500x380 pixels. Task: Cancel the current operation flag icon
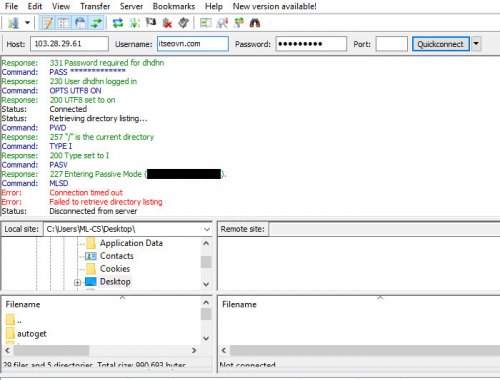coord(151,23)
